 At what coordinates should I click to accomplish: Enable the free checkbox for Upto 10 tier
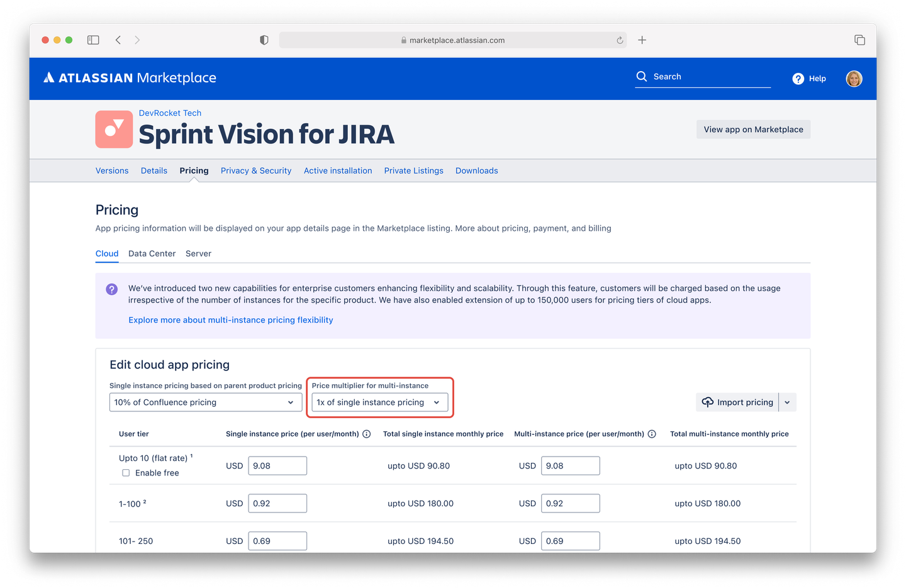[x=126, y=472]
